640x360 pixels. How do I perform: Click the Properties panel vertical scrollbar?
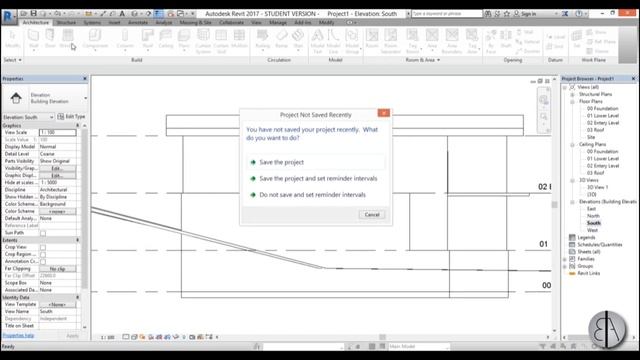[84, 208]
